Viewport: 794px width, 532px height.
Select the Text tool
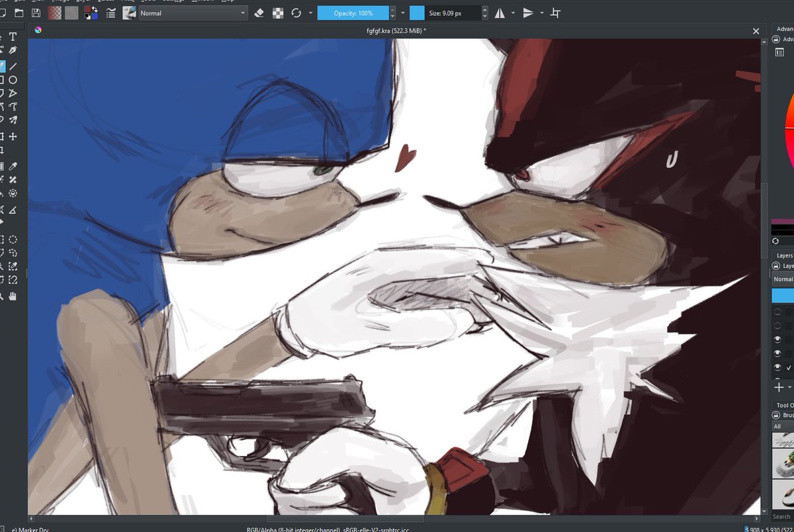click(13, 37)
